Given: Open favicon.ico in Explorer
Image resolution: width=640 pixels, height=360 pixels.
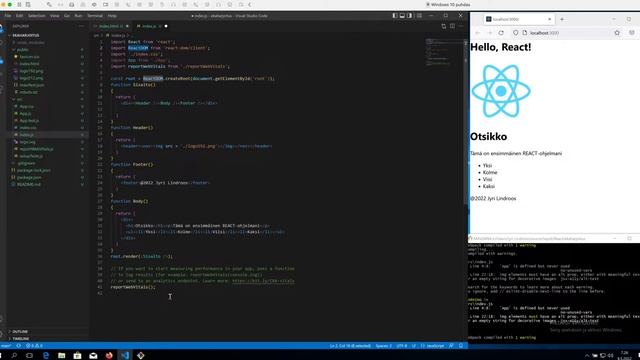Looking at the screenshot, I should (x=29, y=57).
